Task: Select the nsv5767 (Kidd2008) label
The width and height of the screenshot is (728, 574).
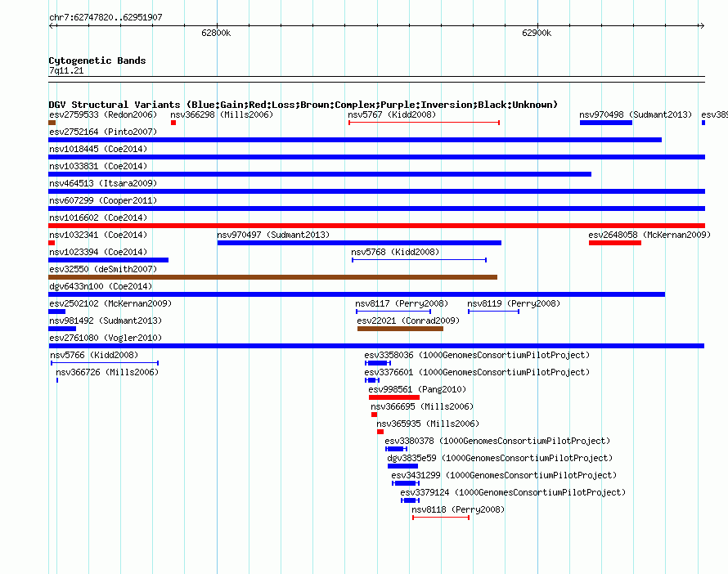Action: tap(392, 114)
